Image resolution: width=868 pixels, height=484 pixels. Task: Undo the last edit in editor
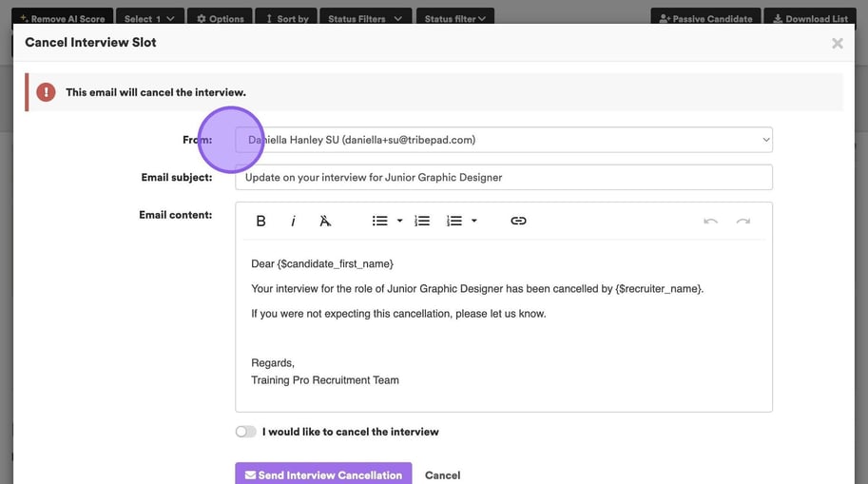[x=710, y=221]
